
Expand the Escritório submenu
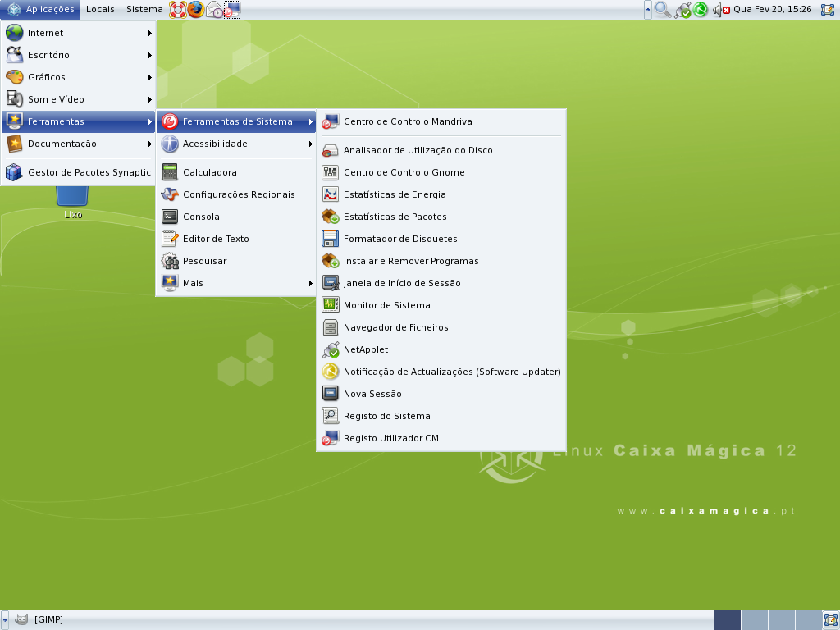(x=78, y=55)
